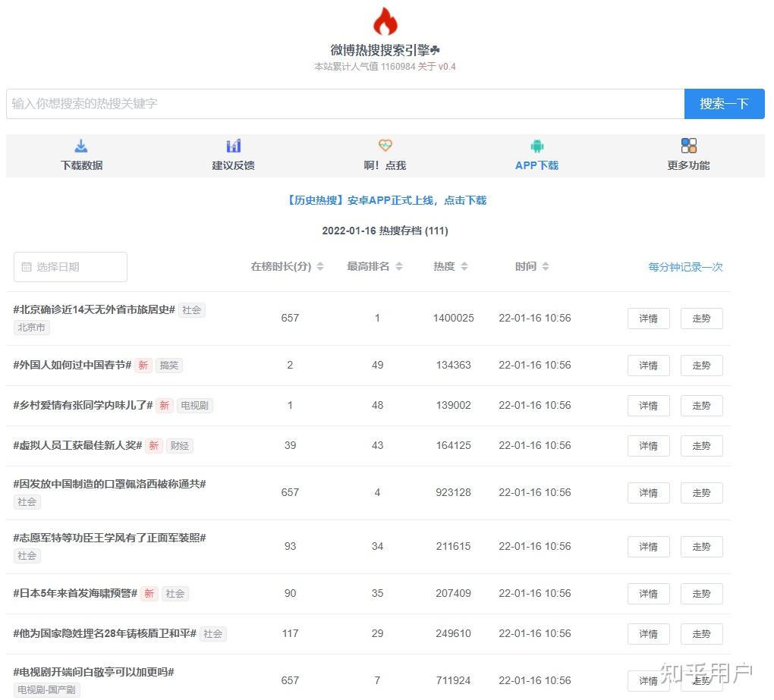Open APP下载 menu item

(x=537, y=155)
